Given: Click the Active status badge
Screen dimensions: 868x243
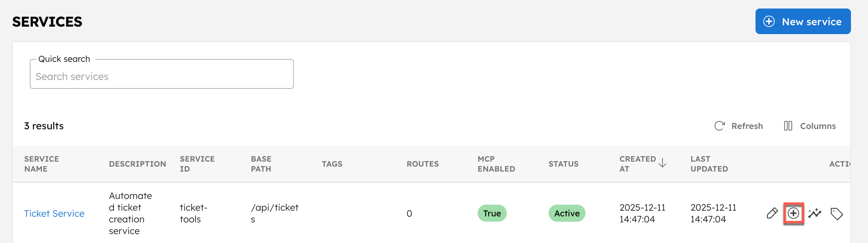Looking at the screenshot, I should click(567, 213).
